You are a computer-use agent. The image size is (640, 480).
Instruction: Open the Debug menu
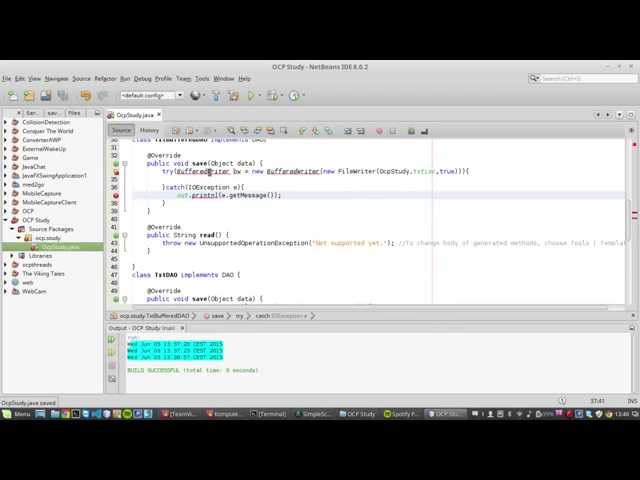pyautogui.click(x=142, y=78)
